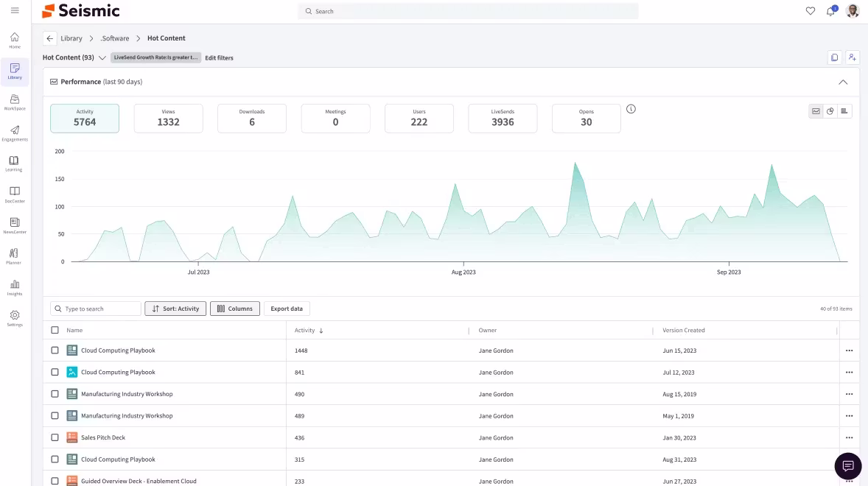The height and width of the screenshot is (486, 868).
Task: Click the notifications bell icon
Action: click(x=830, y=11)
